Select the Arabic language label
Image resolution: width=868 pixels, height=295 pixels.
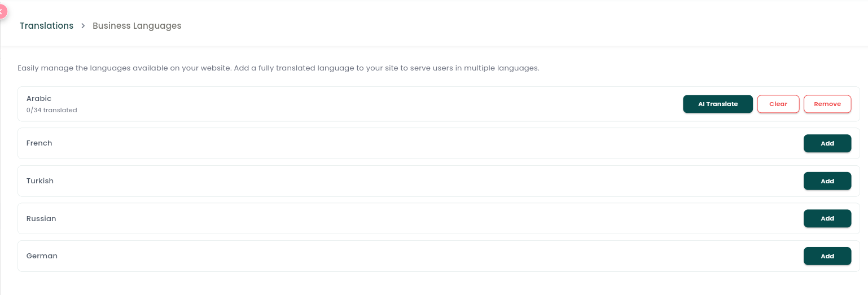click(x=39, y=99)
